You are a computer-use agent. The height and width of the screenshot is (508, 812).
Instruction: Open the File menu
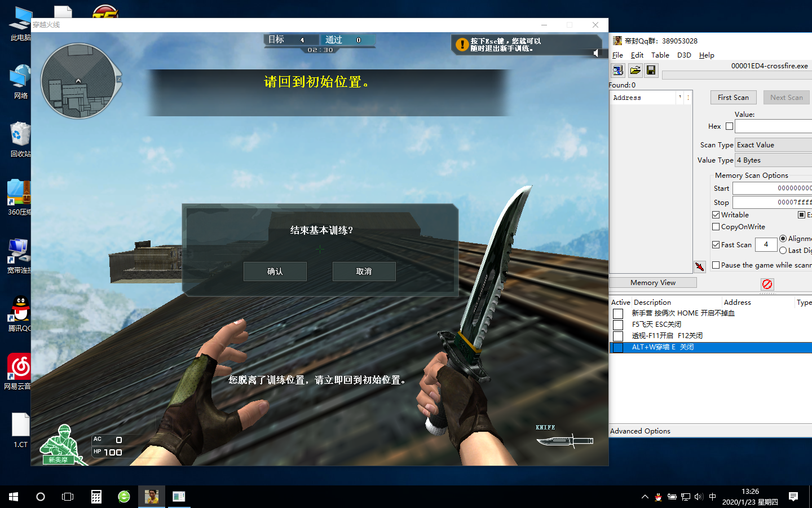[617, 55]
